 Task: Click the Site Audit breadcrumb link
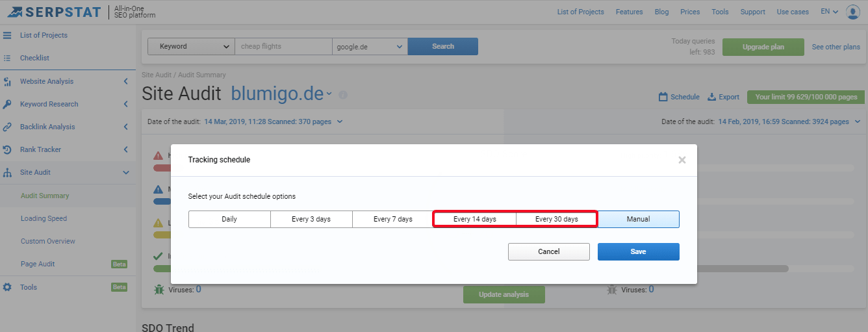point(156,75)
